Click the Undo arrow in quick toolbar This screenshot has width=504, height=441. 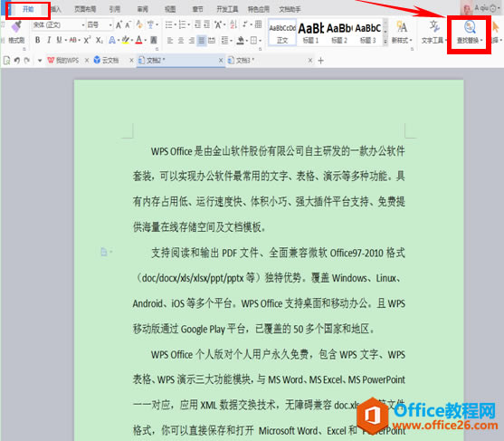coord(17,60)
